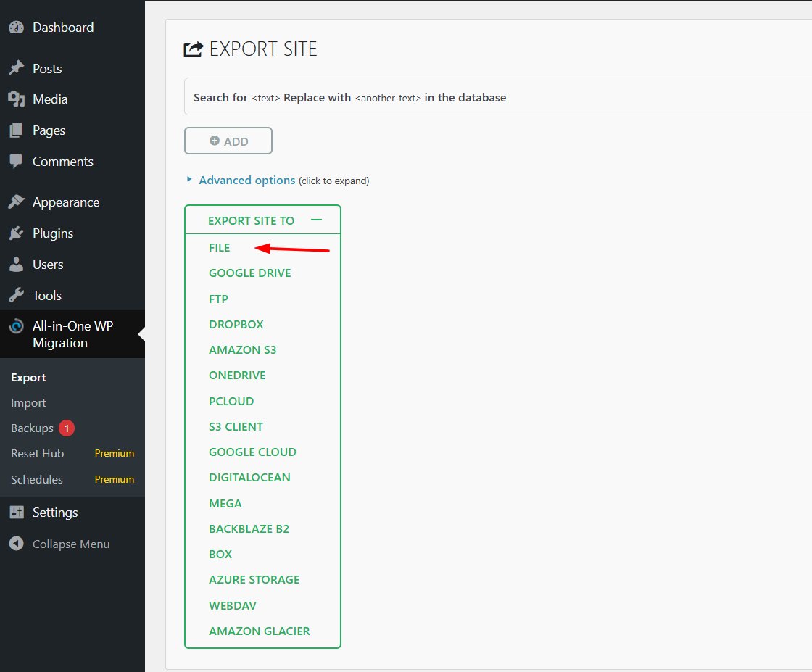Click the Users person icon
This screenshot has width=812, height=672.
[17, 264]
